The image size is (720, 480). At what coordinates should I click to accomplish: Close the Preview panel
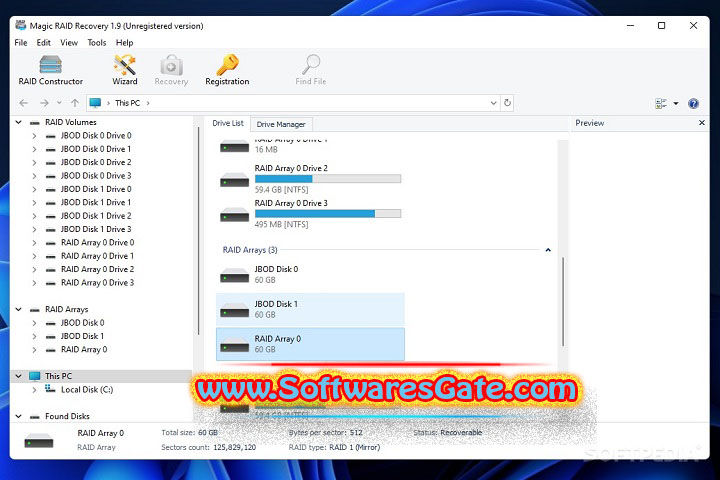coord(701,123)
